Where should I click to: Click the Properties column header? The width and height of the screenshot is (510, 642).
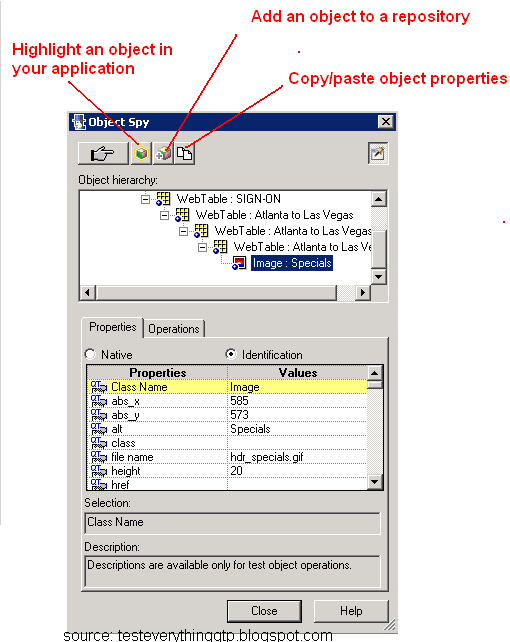point(158,373)
